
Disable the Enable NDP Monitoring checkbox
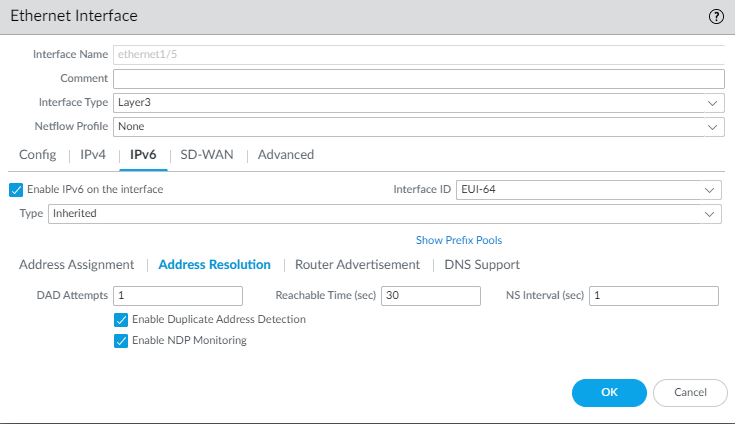coord(122,341)
